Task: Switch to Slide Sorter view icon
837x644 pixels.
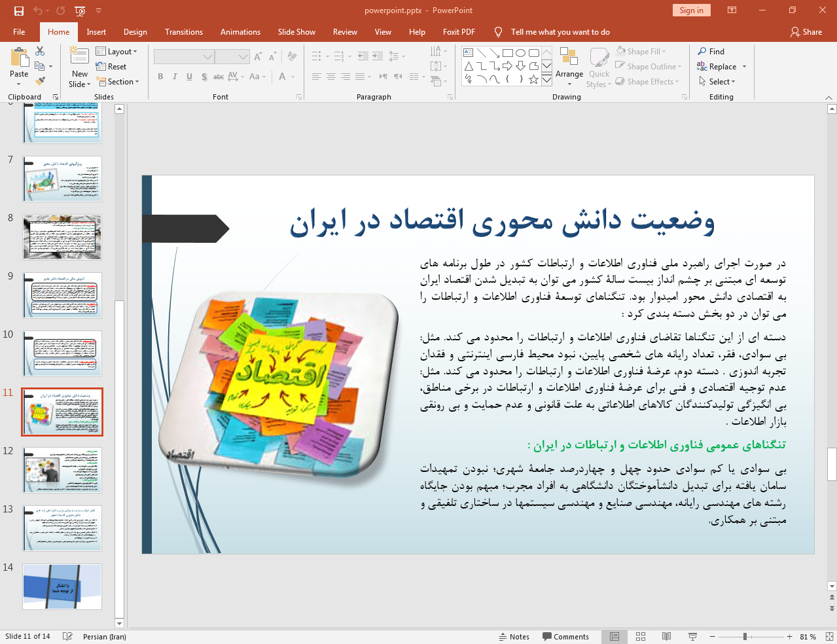Action: tap(641, 636)
